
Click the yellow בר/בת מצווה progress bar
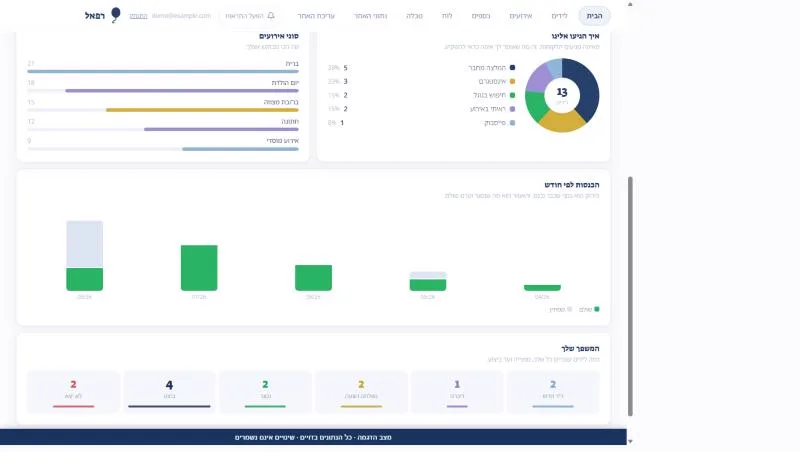pyautogui.click(x=163, y=110)
